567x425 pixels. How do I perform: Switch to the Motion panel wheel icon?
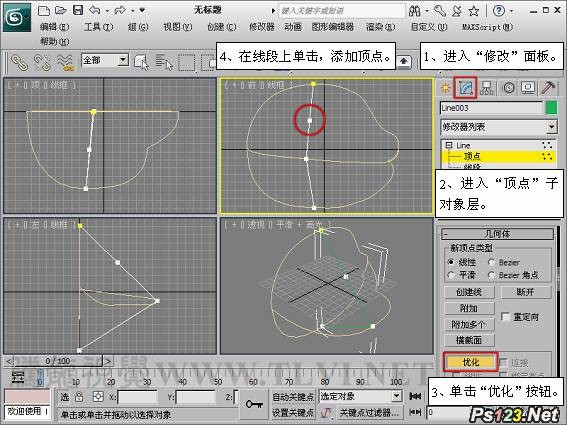509,88
